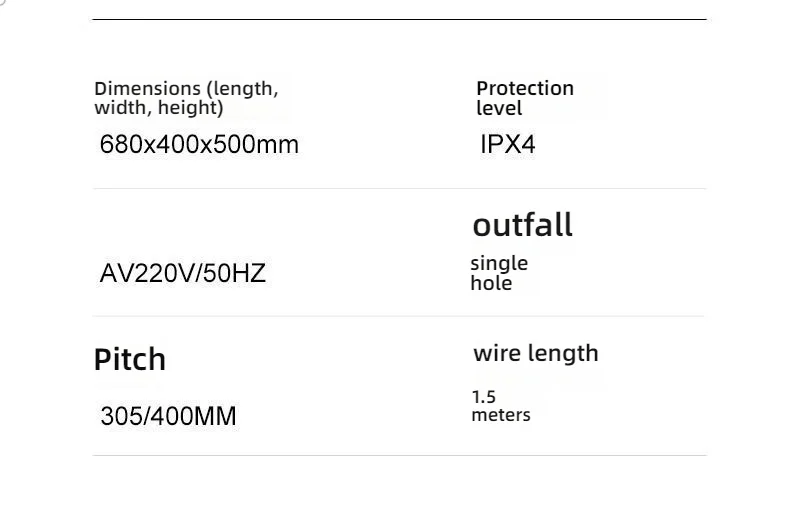Screen dimensions: 790x513
Task: Select the IPX4 rating text
Action: (508, 144)
